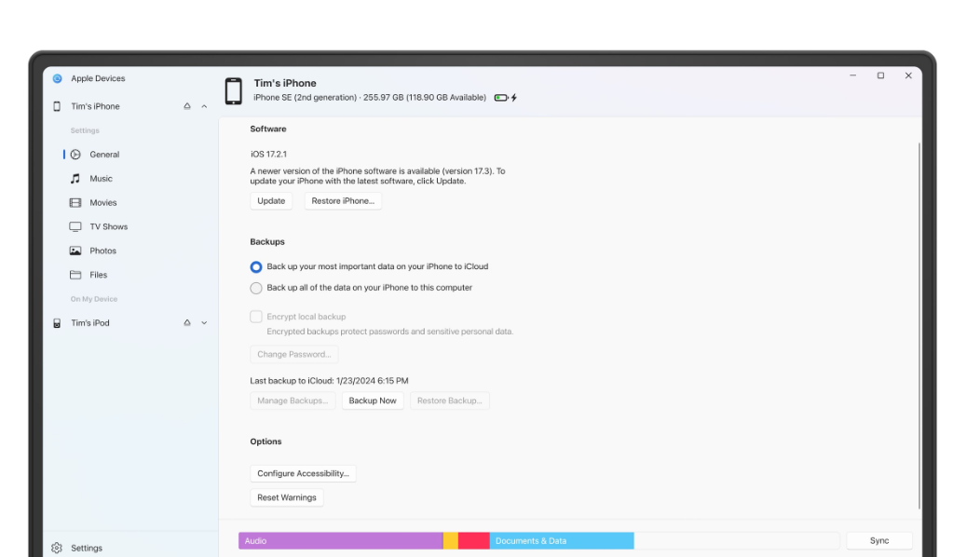Click the large iPhone device icon in header
Image resolution: width=980 pixels, height=557 pixels.
coord(234,91)
